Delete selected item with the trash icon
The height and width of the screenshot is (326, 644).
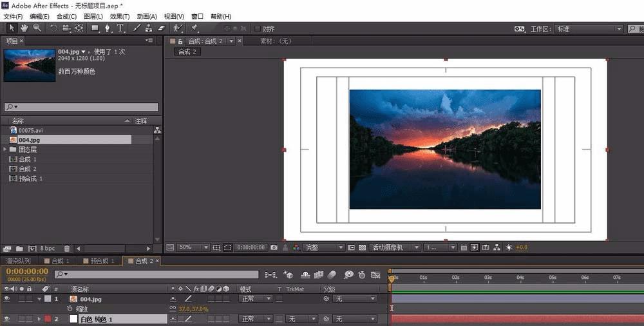(x=67, y=248)
